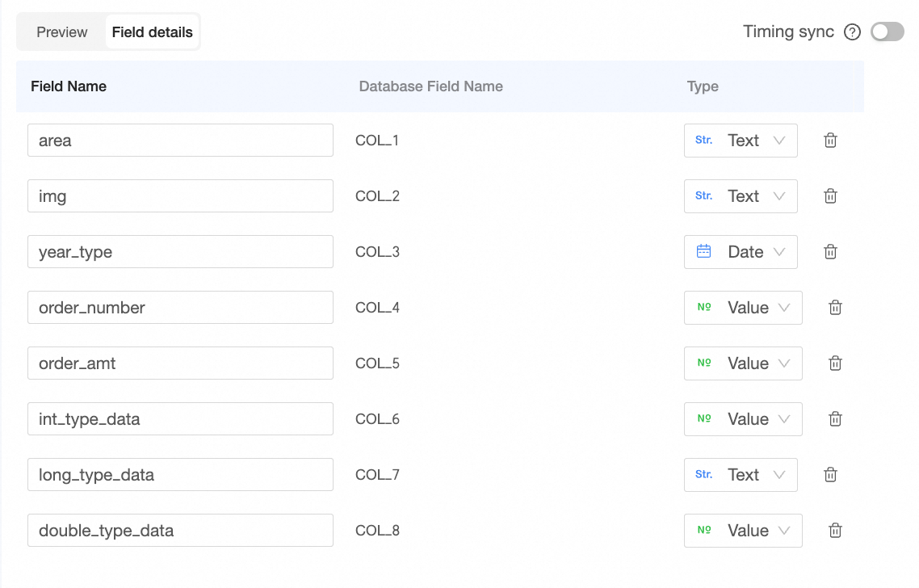This screenshot has height=588, width=919.
Task: Edit the area field name input
Action: [x=180, y=140]
